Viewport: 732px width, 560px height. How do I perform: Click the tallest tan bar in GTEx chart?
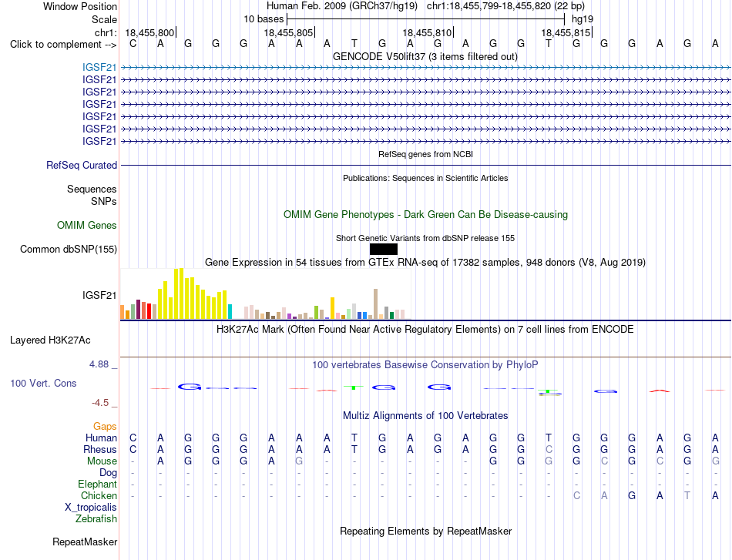[375, 304]
